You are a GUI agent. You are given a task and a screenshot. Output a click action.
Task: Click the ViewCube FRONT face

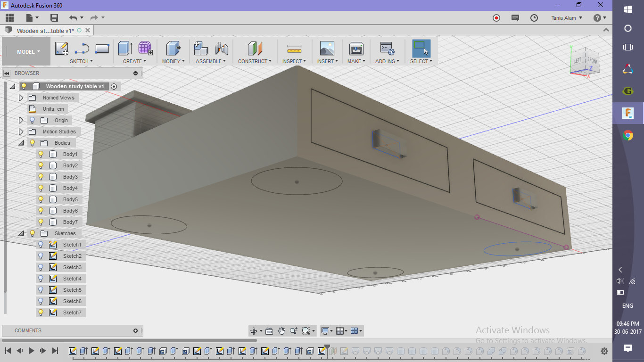(592, 60)
